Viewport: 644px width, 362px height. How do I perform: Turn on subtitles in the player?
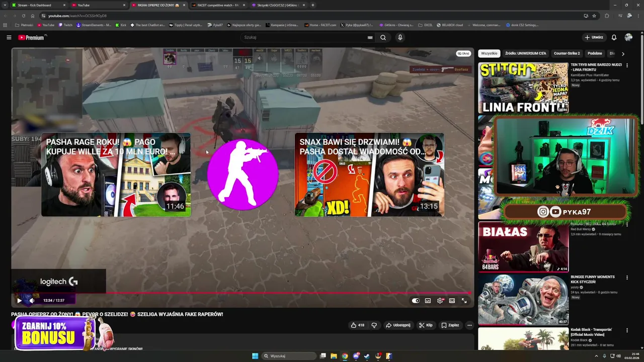tap(428, 301)
